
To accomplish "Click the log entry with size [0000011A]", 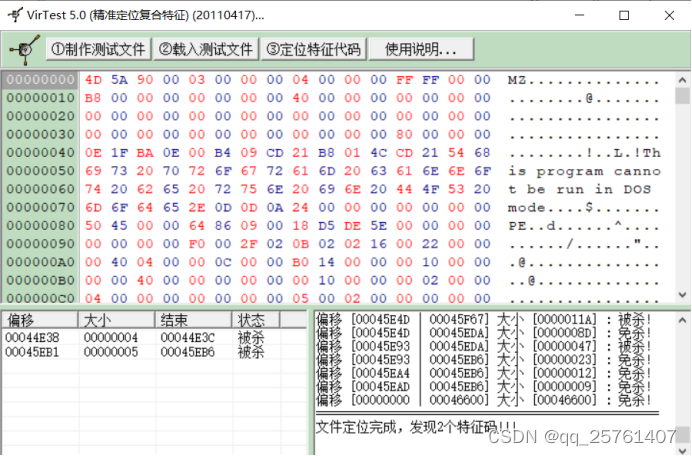I will pyautogui.click(x=484, y=319).
